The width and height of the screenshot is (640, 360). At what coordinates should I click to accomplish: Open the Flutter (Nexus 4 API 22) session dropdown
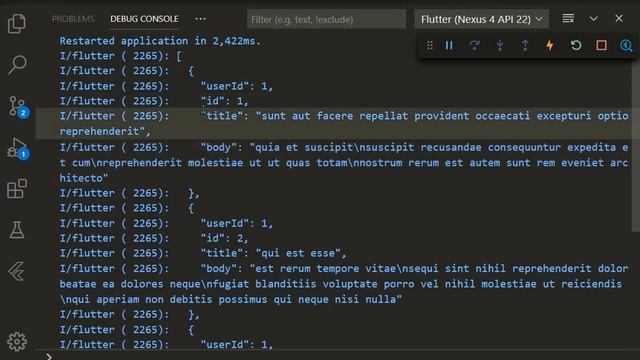[x=482, y=19]
